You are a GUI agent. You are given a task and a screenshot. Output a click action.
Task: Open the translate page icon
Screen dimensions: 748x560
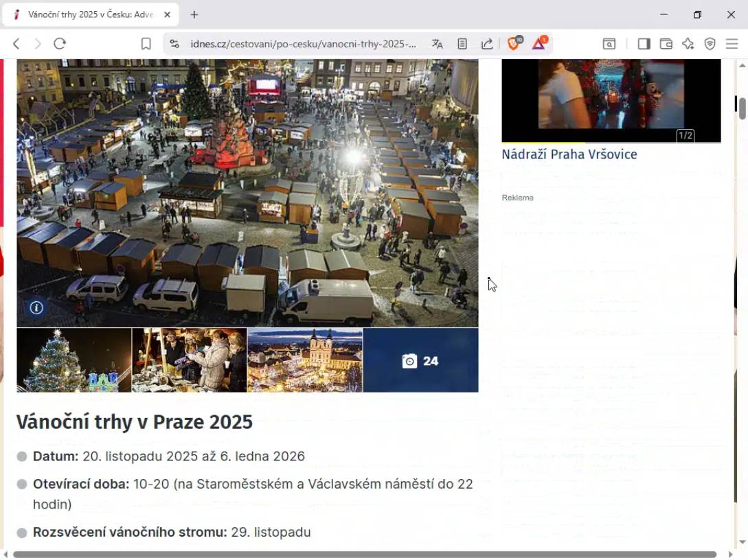[438, 44]
